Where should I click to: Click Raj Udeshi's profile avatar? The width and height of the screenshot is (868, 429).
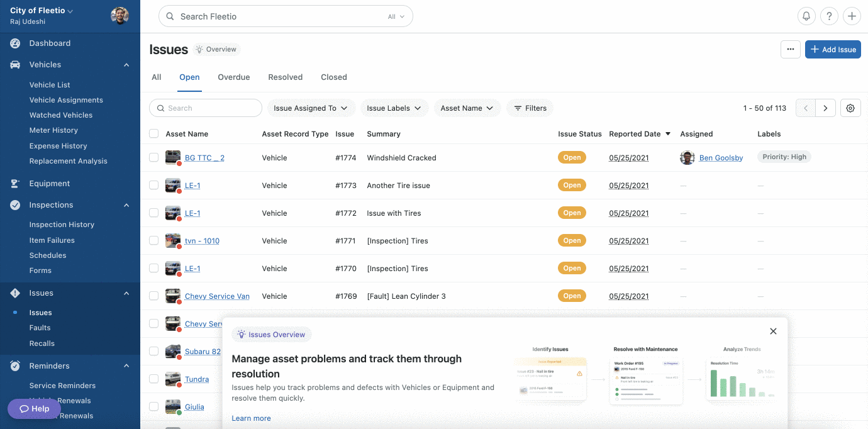[x=120, y=16]
